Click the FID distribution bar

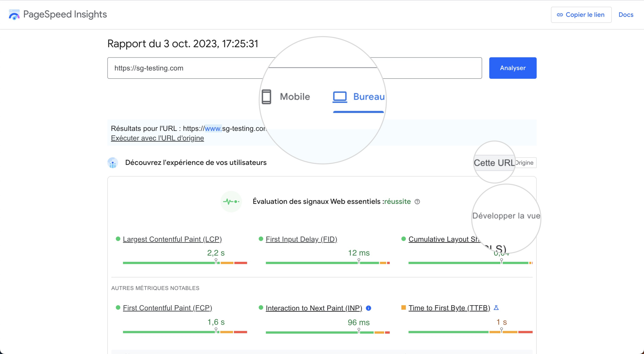tap(328, 263)
